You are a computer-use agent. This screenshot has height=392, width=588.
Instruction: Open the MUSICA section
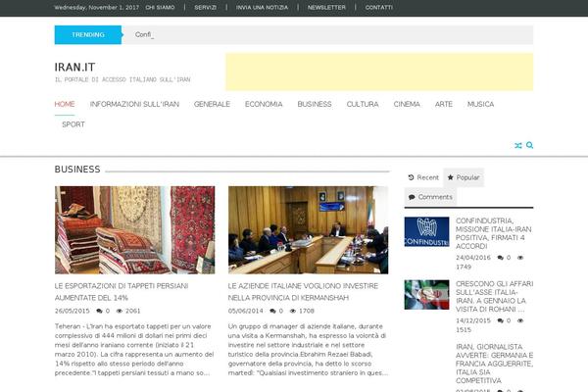(x=481, y=104)
